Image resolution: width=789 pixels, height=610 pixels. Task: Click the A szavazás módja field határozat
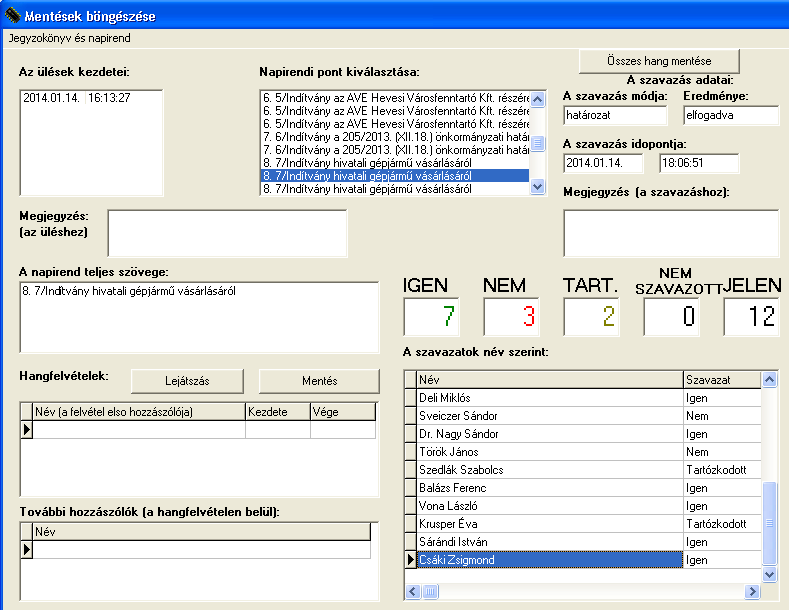[615, 115]
